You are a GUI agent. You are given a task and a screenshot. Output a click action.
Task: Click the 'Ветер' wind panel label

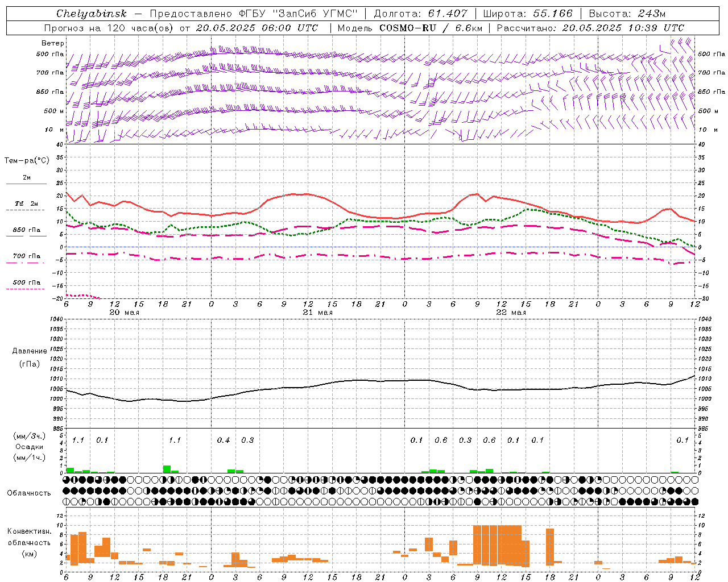point(53,43)
